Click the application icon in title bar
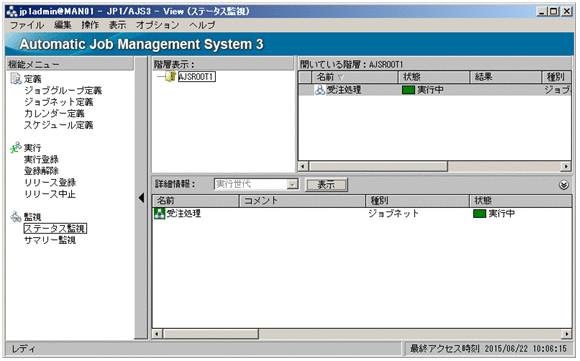The height and width of the screenshot is (361, 580). [x=12, y=11]
